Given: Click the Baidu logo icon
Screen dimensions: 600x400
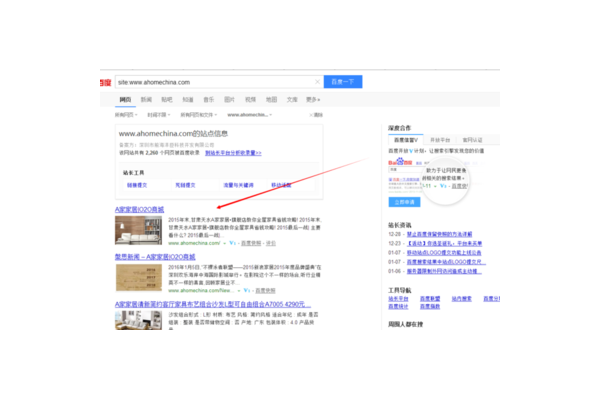Looking at the screenshot, I should point(105,82).
